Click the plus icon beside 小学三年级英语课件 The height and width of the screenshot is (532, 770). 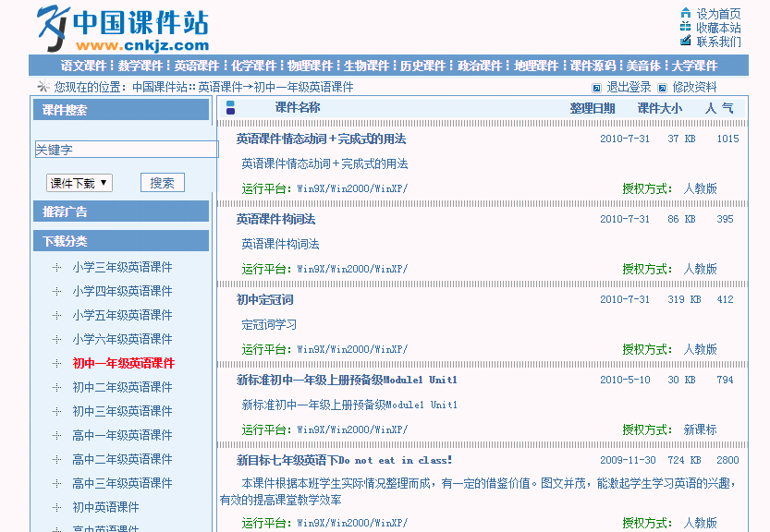coord(57,268)
